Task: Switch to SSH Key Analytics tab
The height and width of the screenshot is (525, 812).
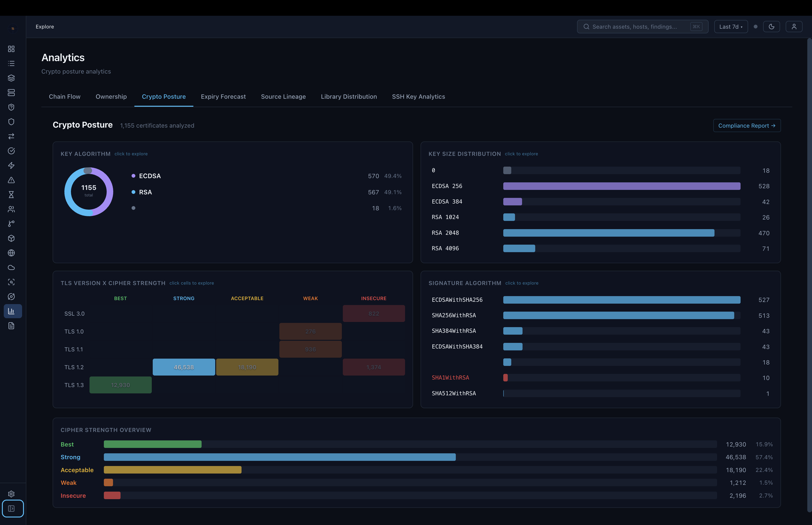Action: click(x=418, y=97)
